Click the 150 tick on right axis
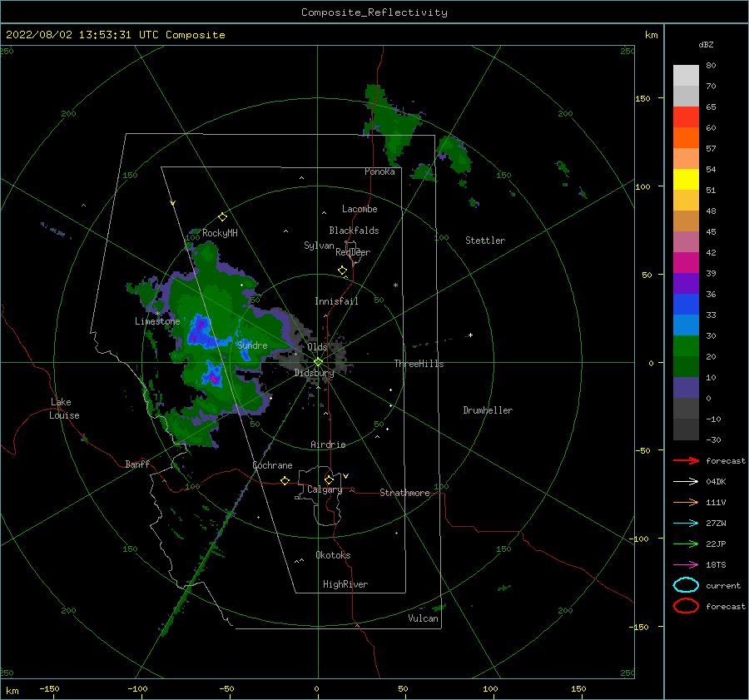Viewport: 749px width, 700px height. [x=642, y=98]
